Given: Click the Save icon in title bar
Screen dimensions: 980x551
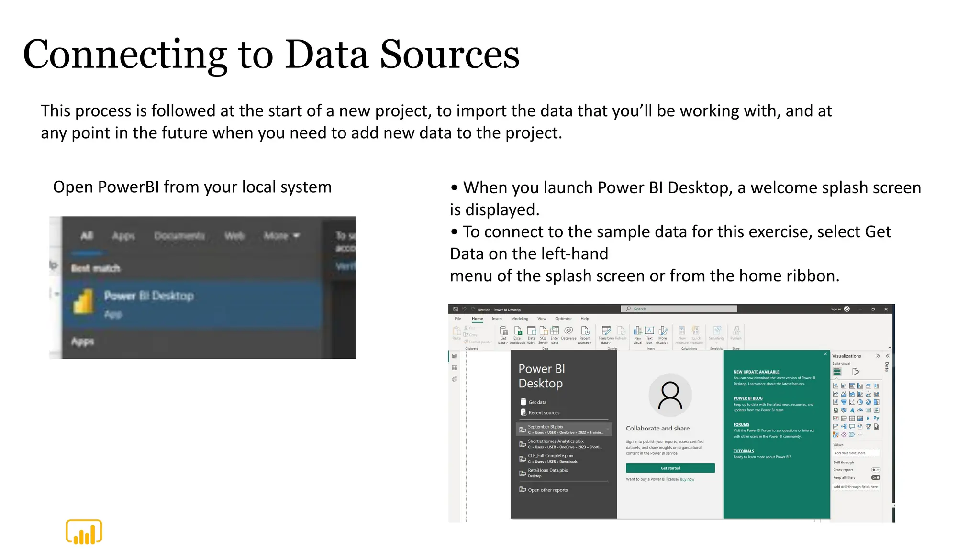Looking at the screenshot, I should pyautogui.click(x=456, y=309).
